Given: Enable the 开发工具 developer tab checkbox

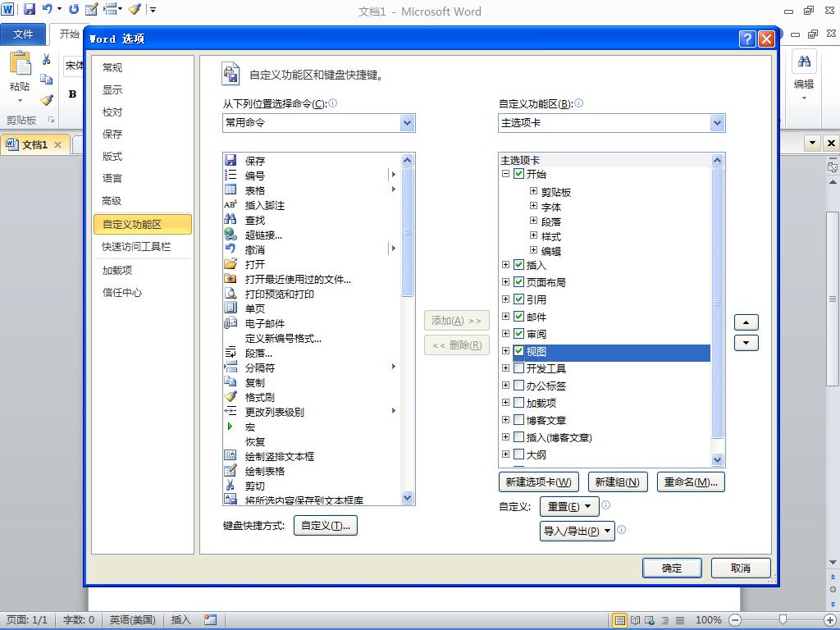Looking at the screenshot, I should 518,368.
